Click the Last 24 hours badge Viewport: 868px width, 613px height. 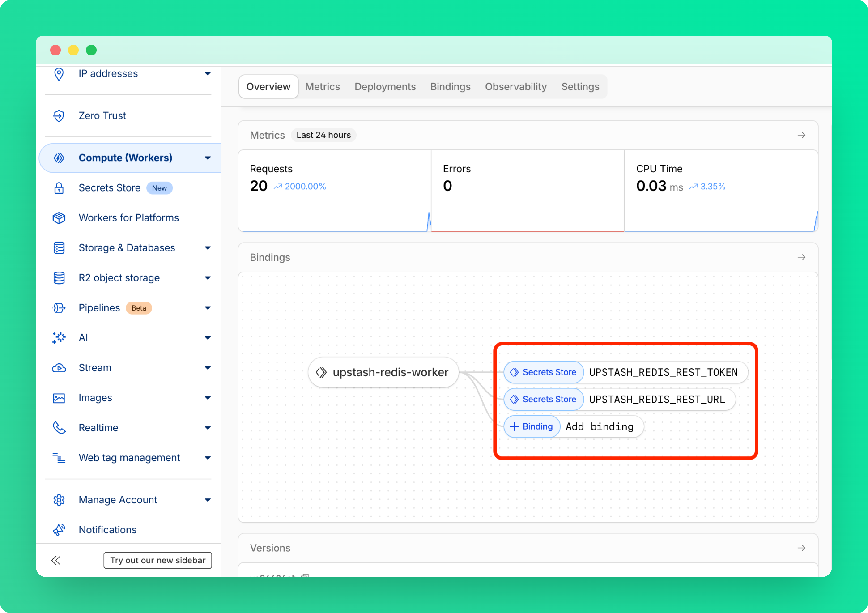click(323, 135)
